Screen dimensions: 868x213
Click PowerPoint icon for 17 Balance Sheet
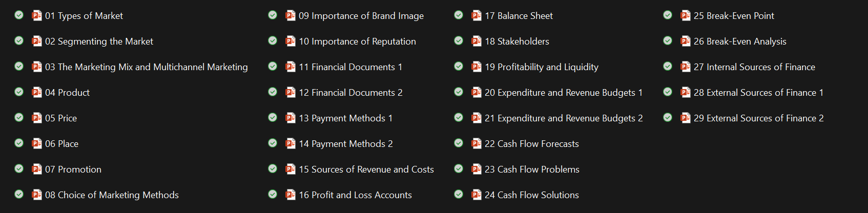[477, 15]
